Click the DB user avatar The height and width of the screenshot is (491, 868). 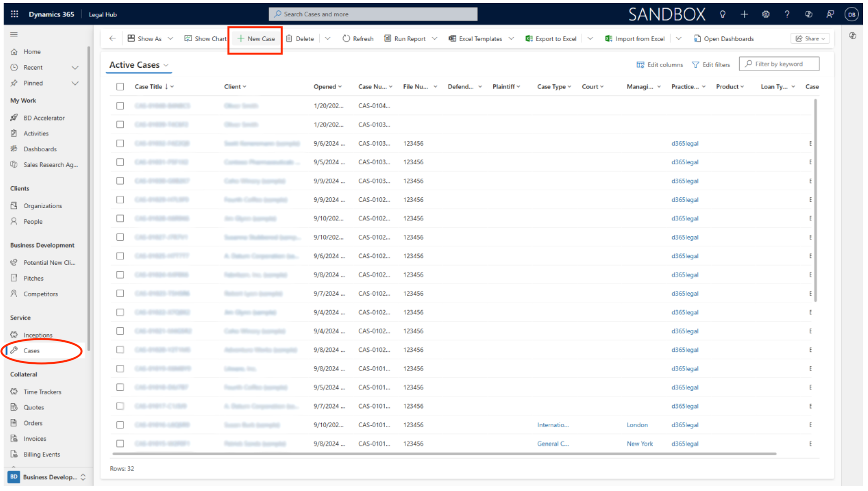coord(851,14)
